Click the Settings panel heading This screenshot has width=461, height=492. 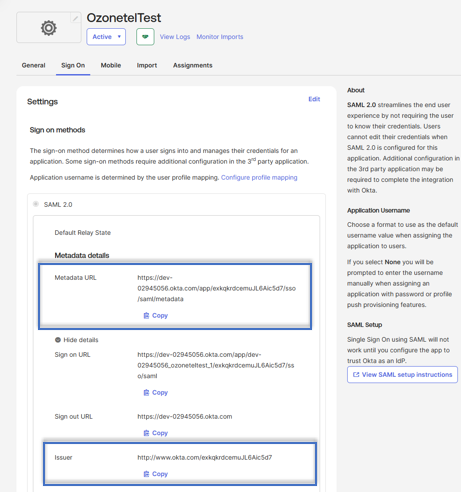[42, 102]
